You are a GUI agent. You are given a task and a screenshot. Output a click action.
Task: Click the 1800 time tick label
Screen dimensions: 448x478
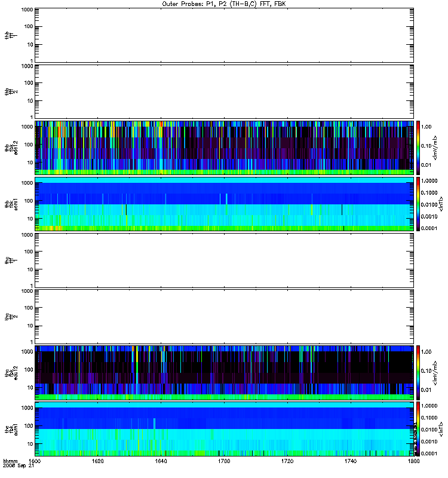(413, 461)
